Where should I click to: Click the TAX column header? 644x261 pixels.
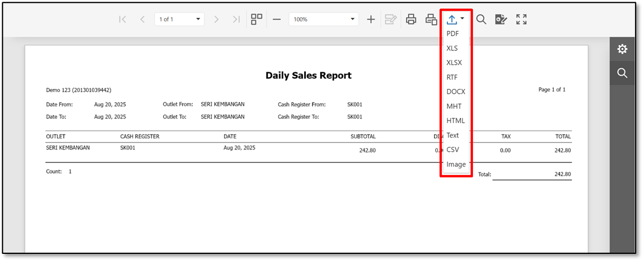coord(506,136)
